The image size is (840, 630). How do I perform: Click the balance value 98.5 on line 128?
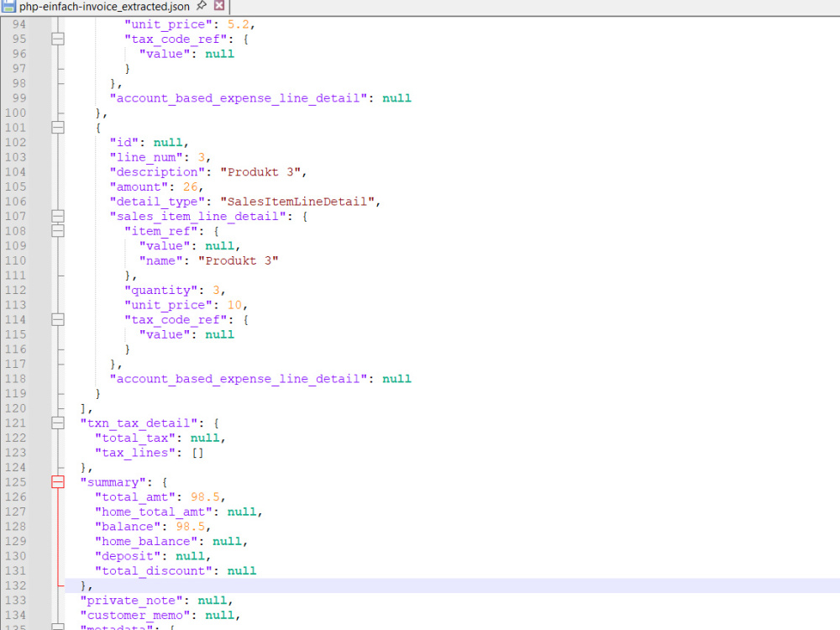190,527
